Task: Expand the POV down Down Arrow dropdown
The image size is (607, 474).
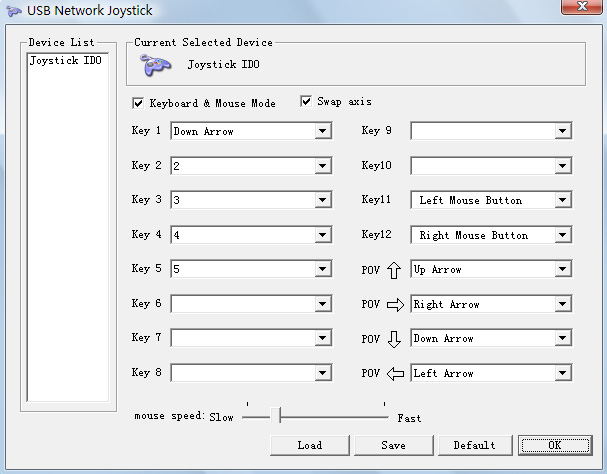Action: click(x=563, y=338)
